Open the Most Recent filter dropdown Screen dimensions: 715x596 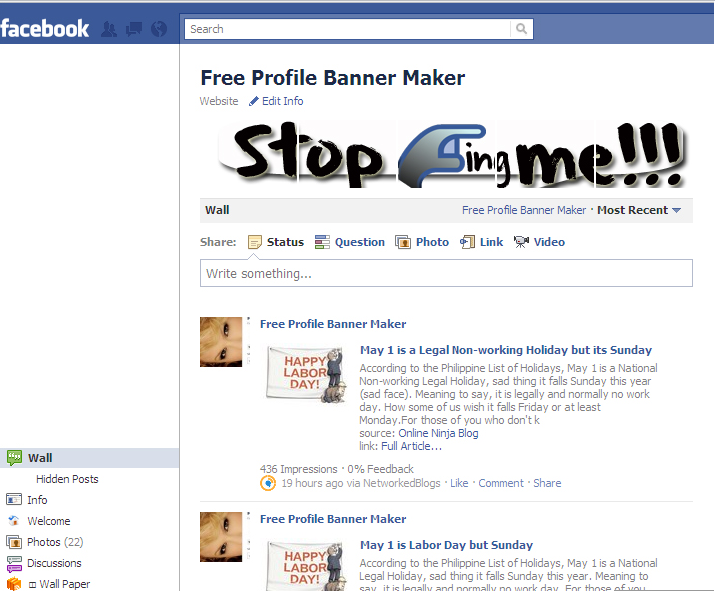[639, 210]
